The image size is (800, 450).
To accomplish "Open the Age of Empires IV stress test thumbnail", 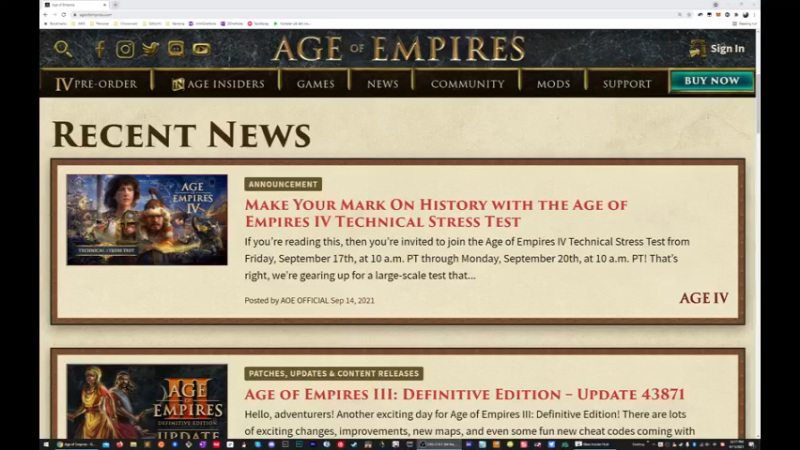I will [147, 220].
